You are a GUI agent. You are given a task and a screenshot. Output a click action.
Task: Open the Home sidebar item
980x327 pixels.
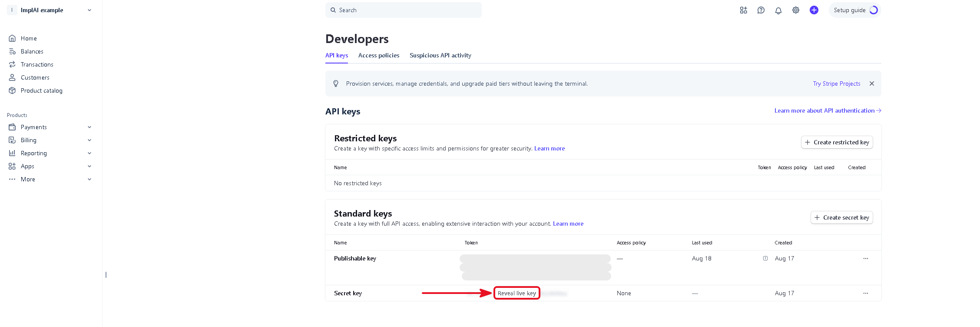point(29,38)
